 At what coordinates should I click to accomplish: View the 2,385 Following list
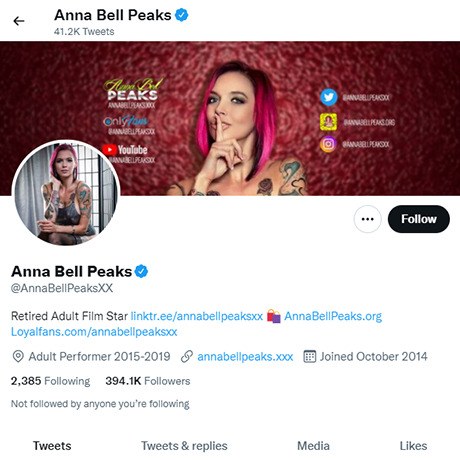tap(51, 381)
